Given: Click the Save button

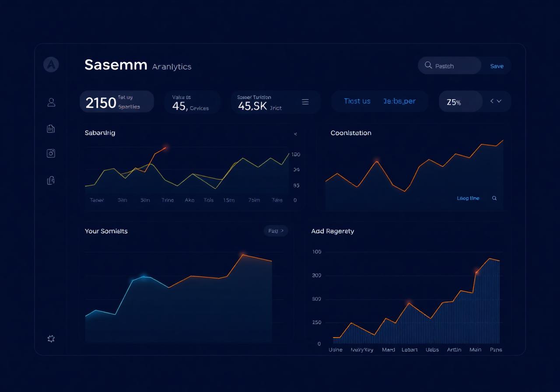Looking at the screenshot, I should [x=497, y=66].
